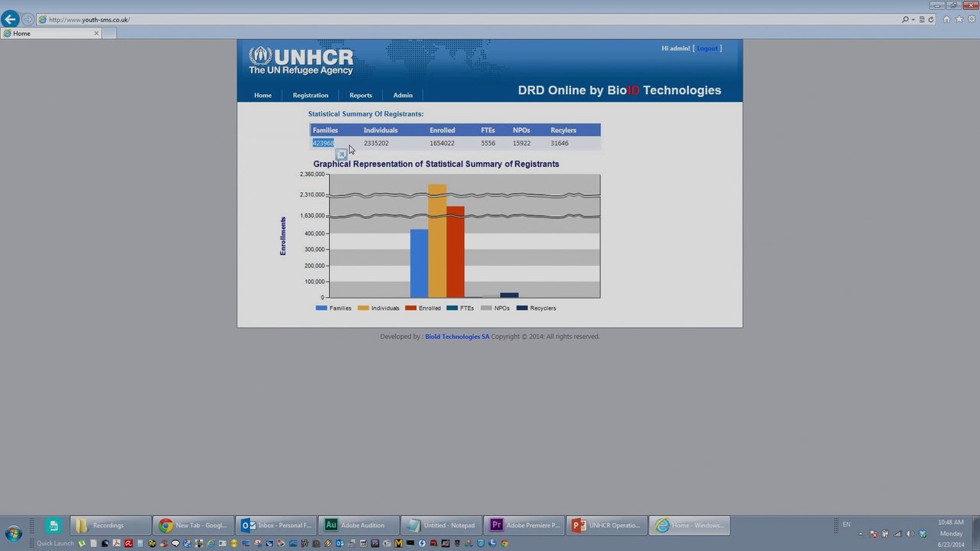Click the red Enrolled bar in chart

pyautogui.click(x=456, y=252)
